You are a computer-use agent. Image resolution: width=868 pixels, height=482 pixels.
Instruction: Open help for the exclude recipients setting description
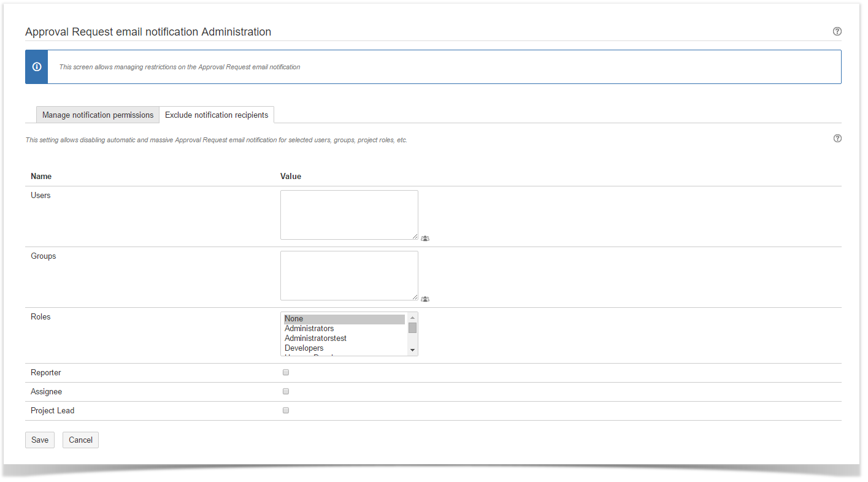tap(837, 139)
